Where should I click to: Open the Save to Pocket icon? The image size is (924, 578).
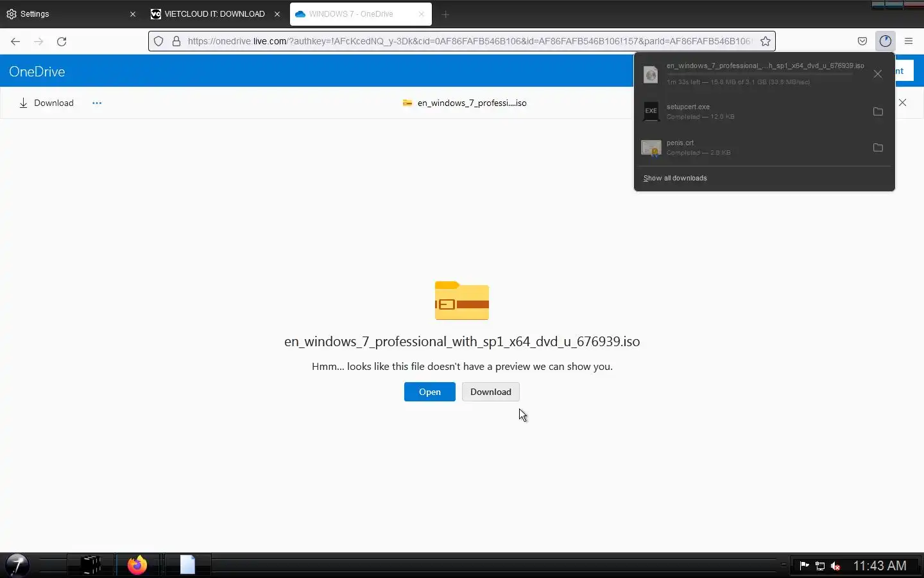pos(862,41)
